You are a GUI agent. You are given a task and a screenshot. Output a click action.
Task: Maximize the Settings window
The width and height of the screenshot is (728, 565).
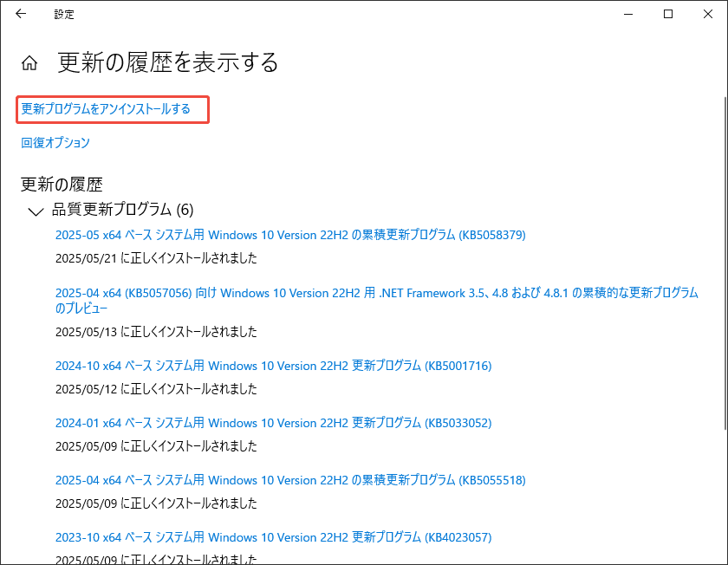click(668, 14)
